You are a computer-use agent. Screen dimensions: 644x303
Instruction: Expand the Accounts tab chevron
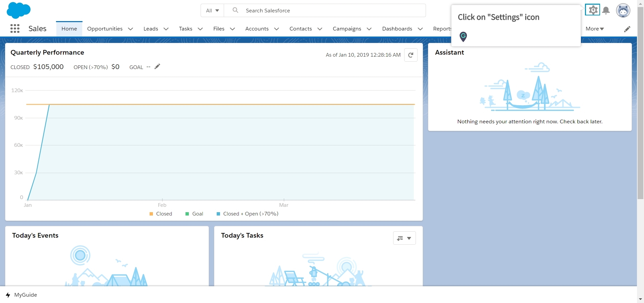(276, 29)
